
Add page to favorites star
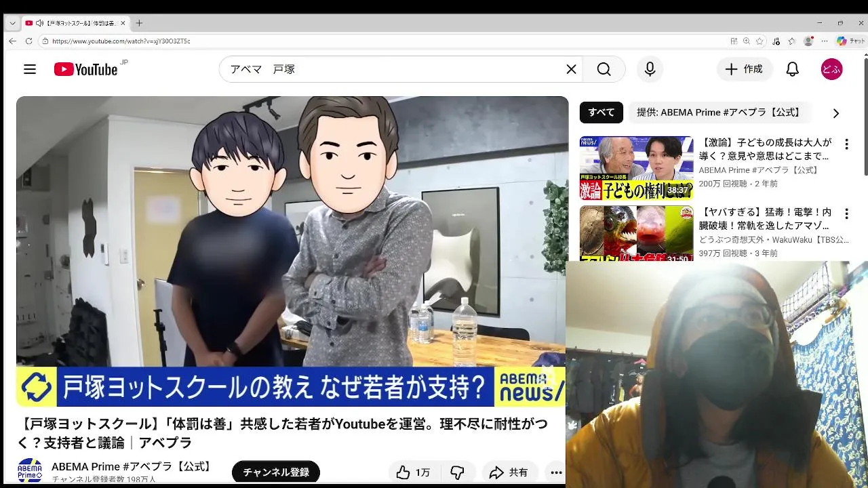pyautogui.click(x=759, y=41)
